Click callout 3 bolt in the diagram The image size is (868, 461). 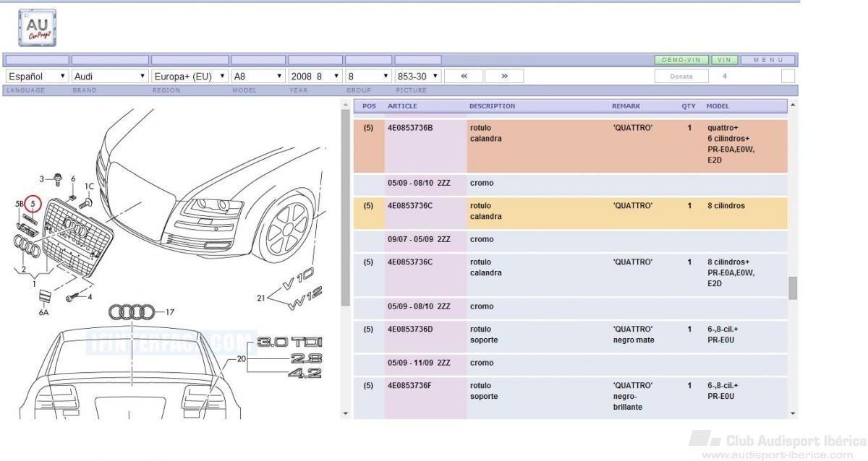43,178
